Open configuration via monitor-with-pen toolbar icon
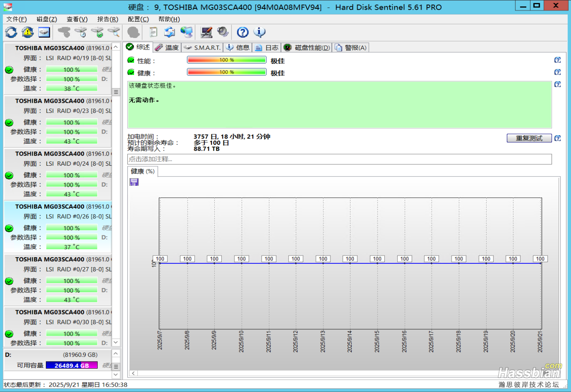The height and width of the screenshot is (392, 571). (x=206, y=32)
